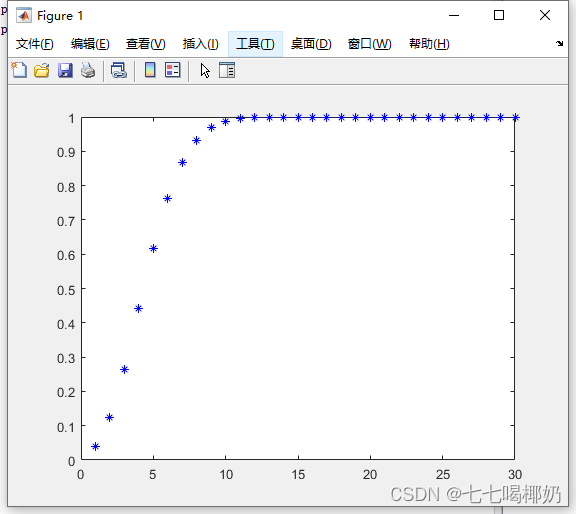Insert a colorbar from the toolbar
576x514 pixels.
point(150,70)
